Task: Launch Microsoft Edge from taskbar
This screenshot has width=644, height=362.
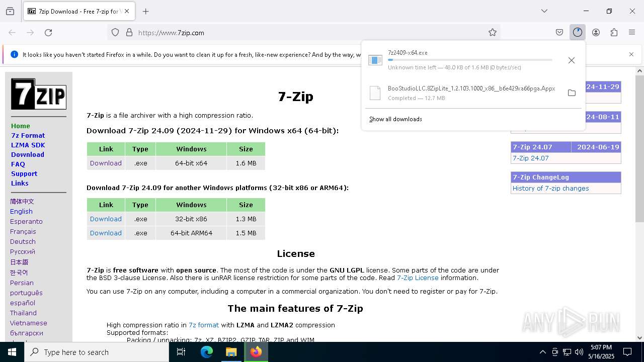Action: coord(207,352)
